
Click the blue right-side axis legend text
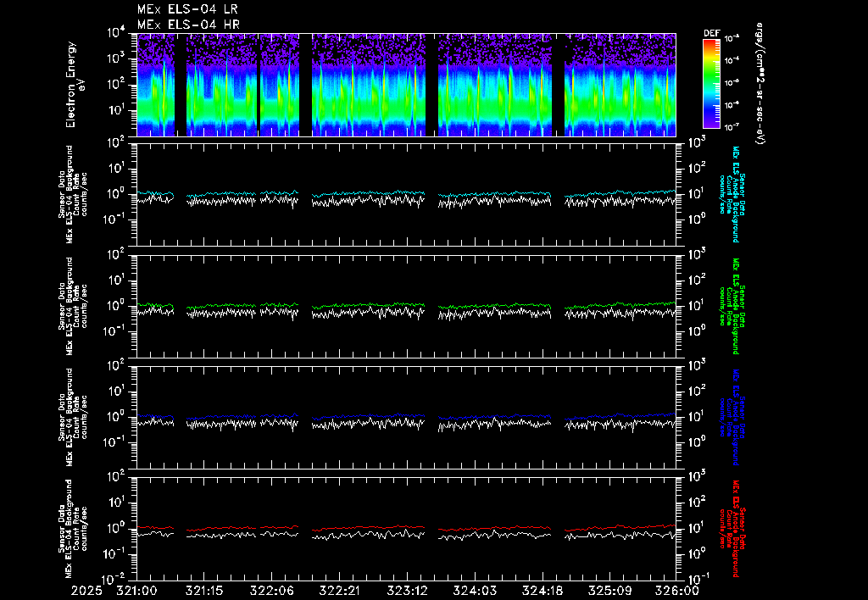pos(734,416)
